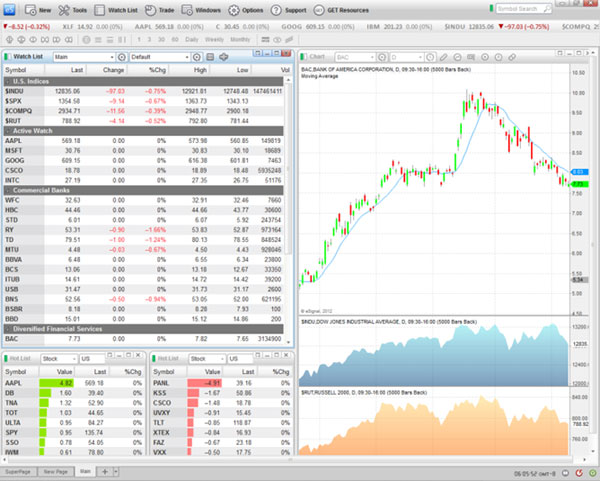The width and height of the screenshot is (600, 481).
Task: Open the chart interval D dropdown
Action: pyautogui.click(x=406, y=57)
